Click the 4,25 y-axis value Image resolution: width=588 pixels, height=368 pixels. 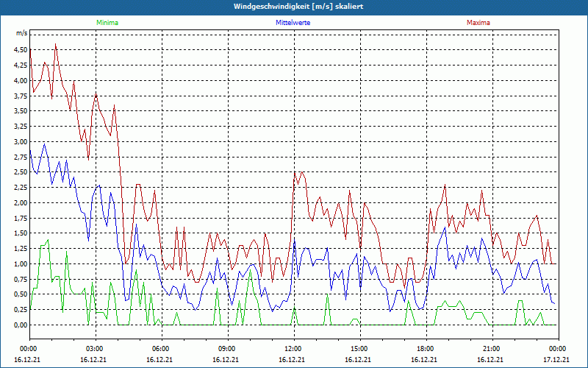(21, 66)
